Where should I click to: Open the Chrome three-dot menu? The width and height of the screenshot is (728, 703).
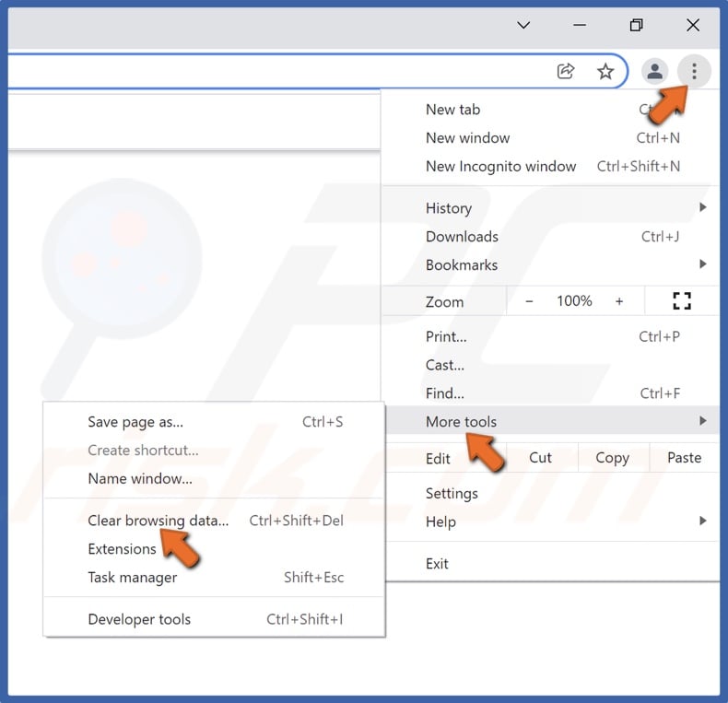click(x=694, y=72)
